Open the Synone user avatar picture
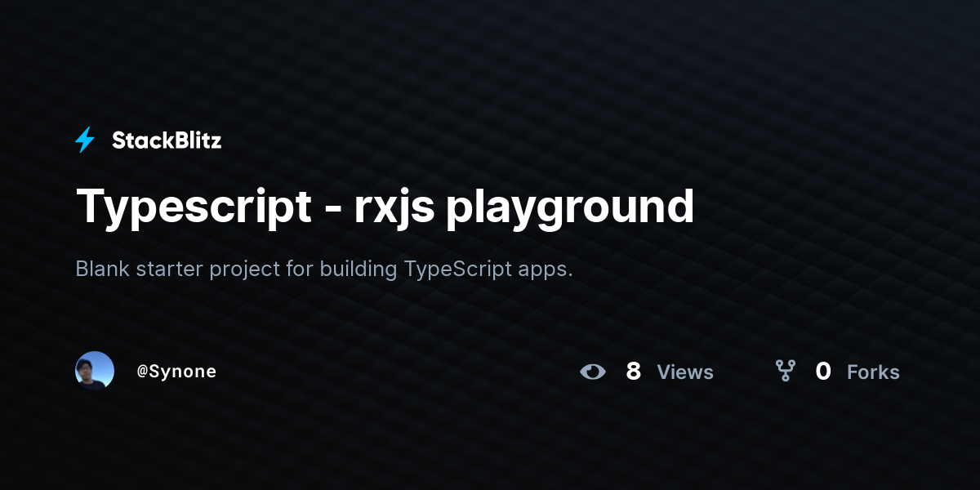Screen dimensions: 980x490 click(x=95, y=371)
